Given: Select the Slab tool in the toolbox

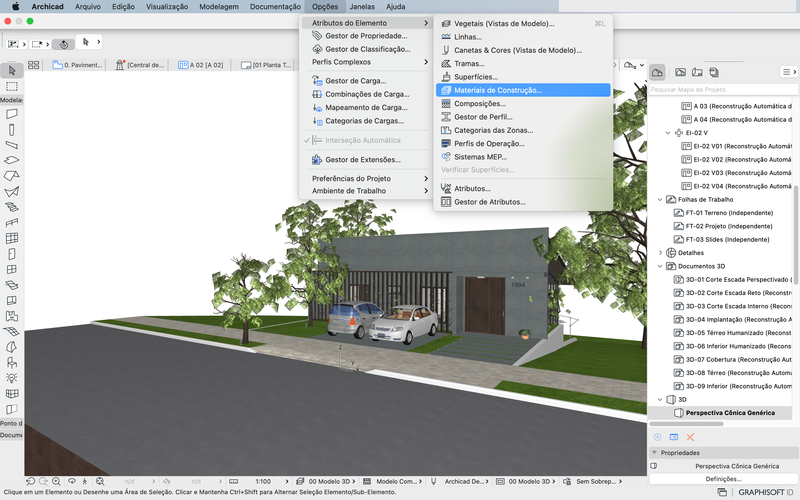Looking at the screenshot, I should coord(12,160).
